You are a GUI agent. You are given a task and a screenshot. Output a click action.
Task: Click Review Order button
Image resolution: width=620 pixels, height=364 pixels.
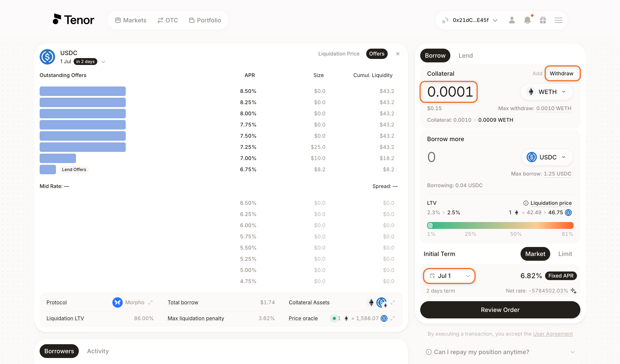click(500, 310)
